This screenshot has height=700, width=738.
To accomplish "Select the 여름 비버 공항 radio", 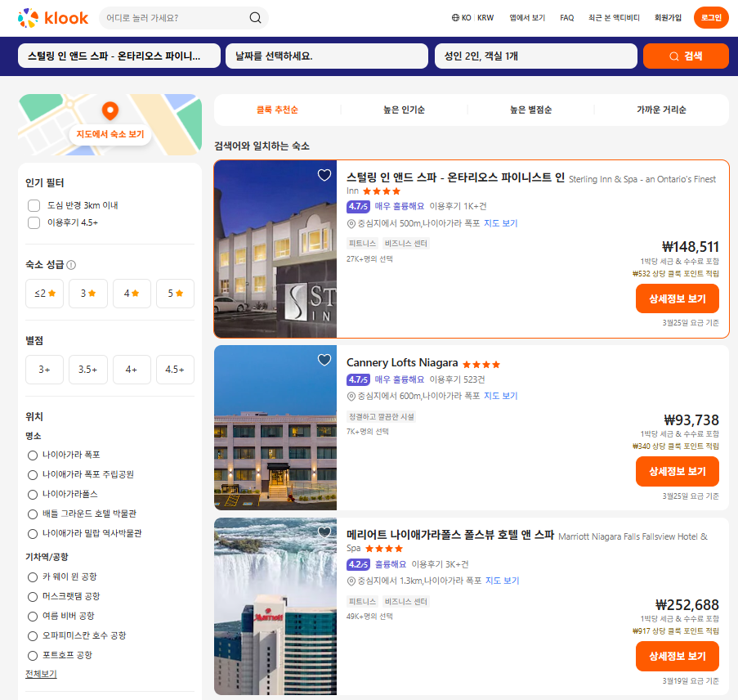I will (x=33, y=616).
